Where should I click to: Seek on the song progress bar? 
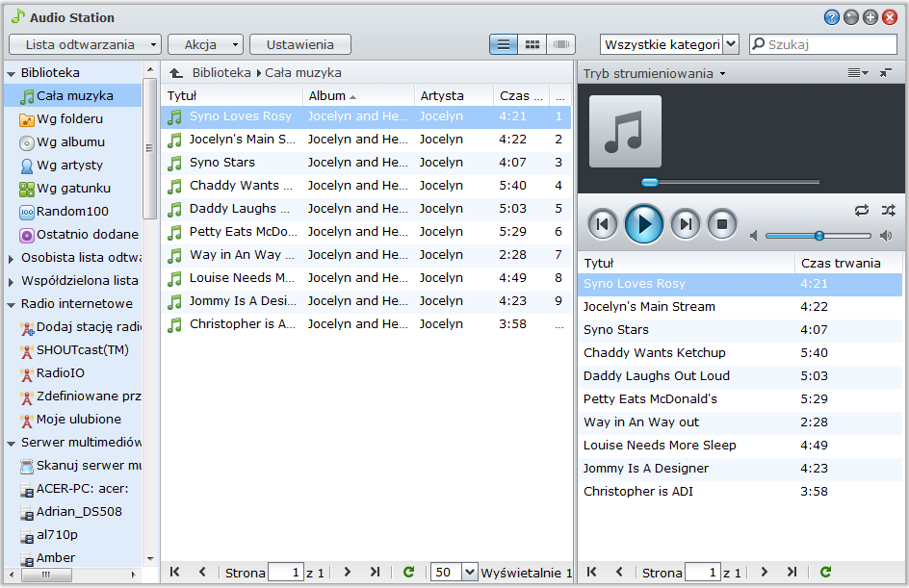[731, 183]
